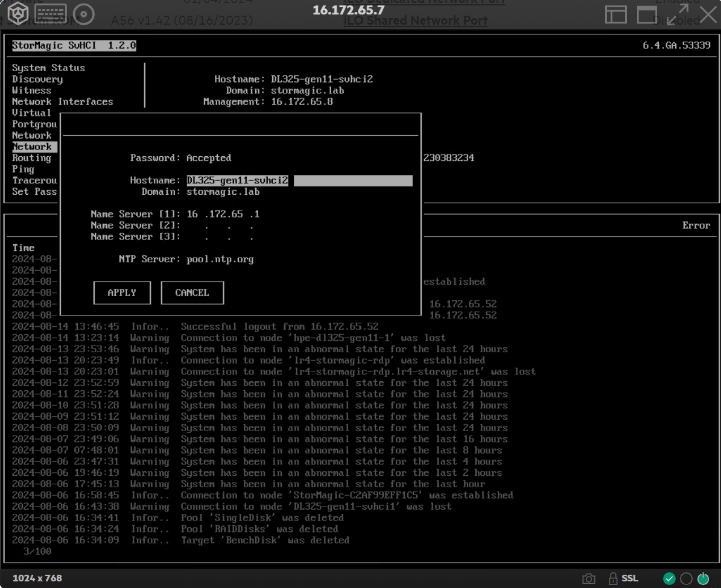Click the Time column header
This screenshot has width=721, height=588.
(x=24, y=248)
